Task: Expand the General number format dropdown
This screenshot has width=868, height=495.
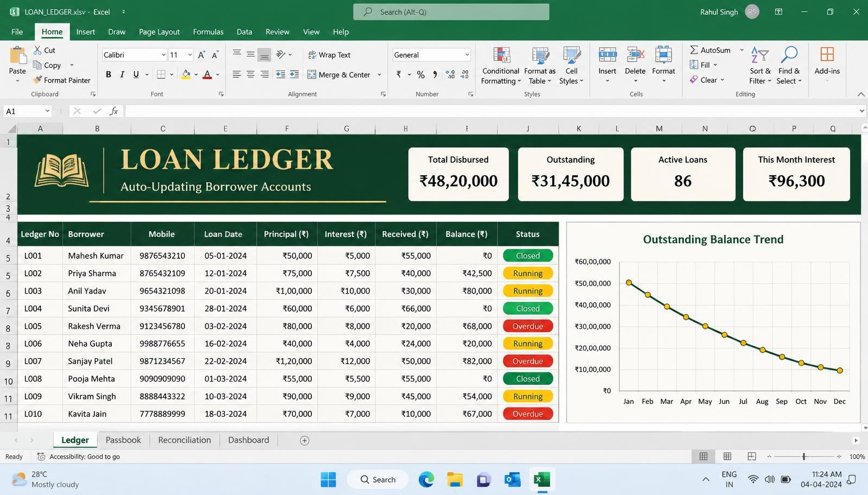Action: coord(467,55)
